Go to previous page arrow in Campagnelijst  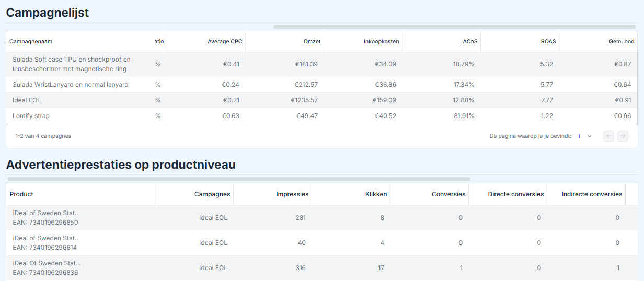[x=608, y=136]
